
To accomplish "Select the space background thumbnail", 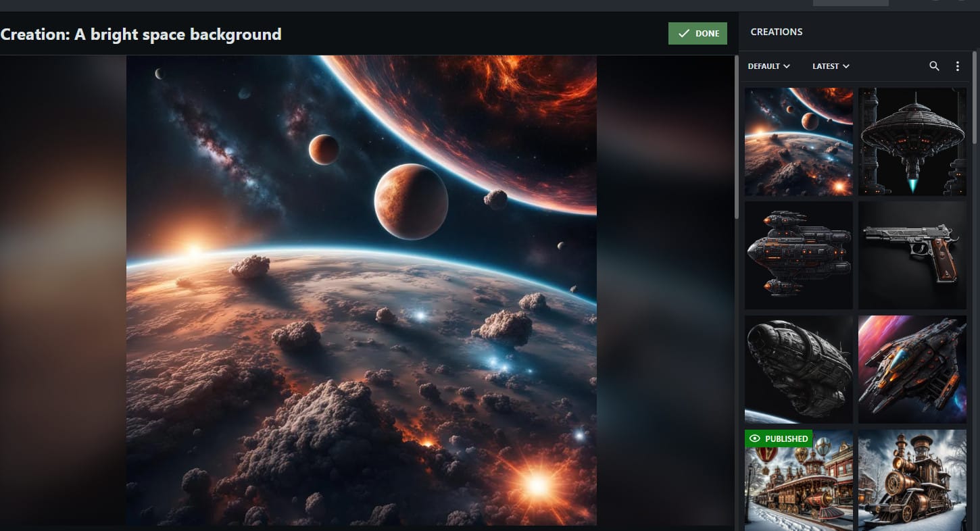I will (799, 142).
